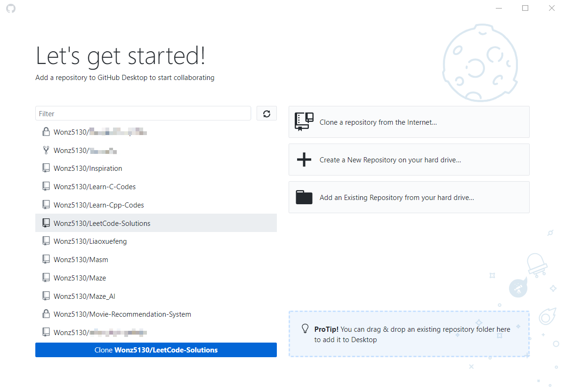
Task: Click the lock icon beside Movie-Recommendation-System
Action: point(46,314)
